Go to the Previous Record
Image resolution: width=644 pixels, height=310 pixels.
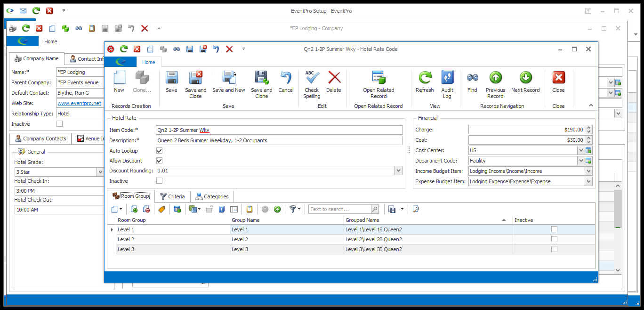[495, 85]
